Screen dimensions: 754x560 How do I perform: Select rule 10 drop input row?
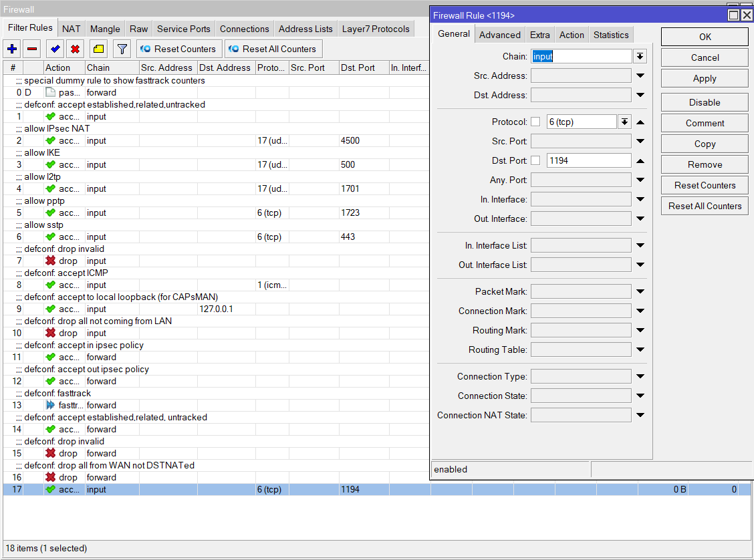point(96,333)
